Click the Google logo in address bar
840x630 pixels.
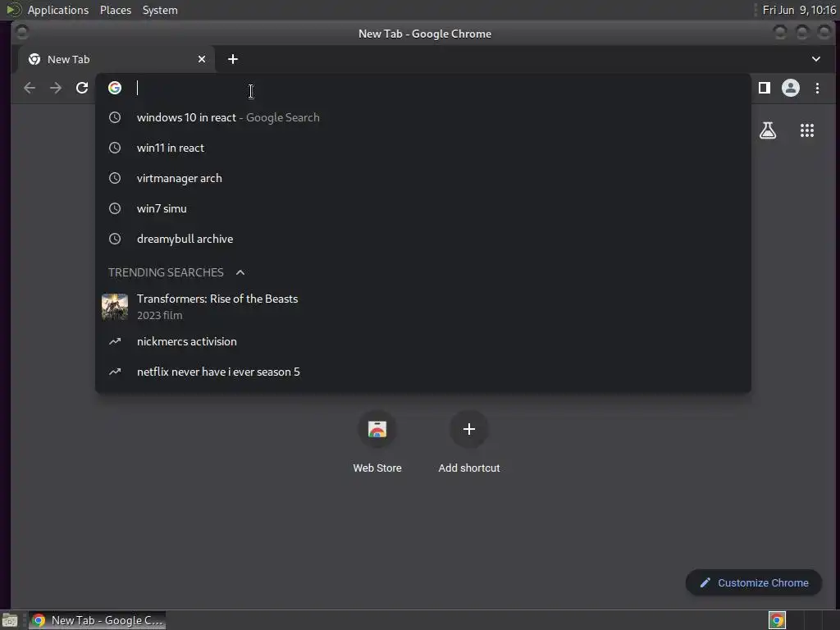click(115, 88)
